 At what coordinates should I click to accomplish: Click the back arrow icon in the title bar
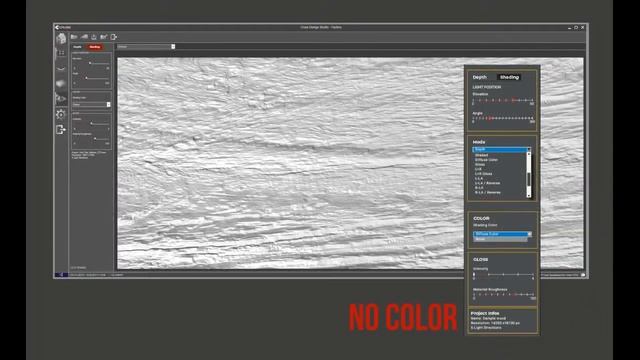tap(58, 27)
